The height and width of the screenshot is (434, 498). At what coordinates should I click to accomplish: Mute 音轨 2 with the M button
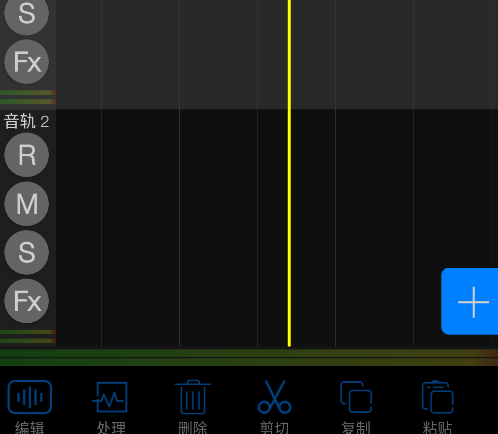click(27, 204)
